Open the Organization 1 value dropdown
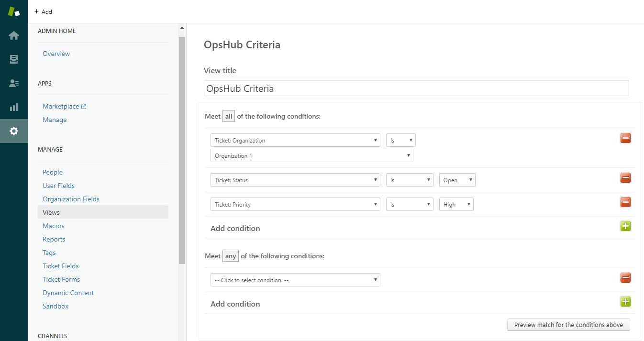The height and width of the screenshot is (341, 644). pos(311,156)
